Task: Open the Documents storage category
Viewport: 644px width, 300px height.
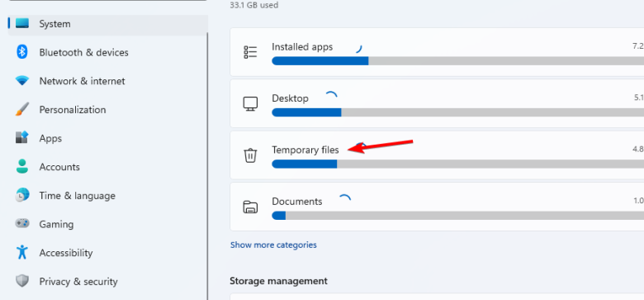Action: click(x=437, y=207)
